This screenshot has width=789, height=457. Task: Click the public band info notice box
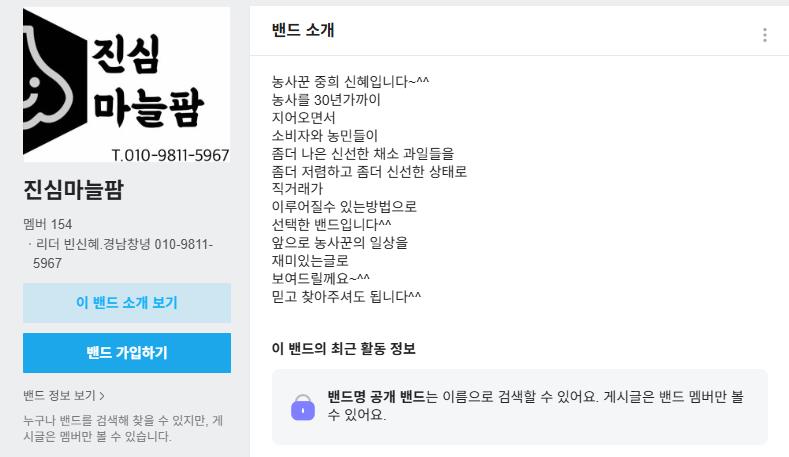(520, 407)
